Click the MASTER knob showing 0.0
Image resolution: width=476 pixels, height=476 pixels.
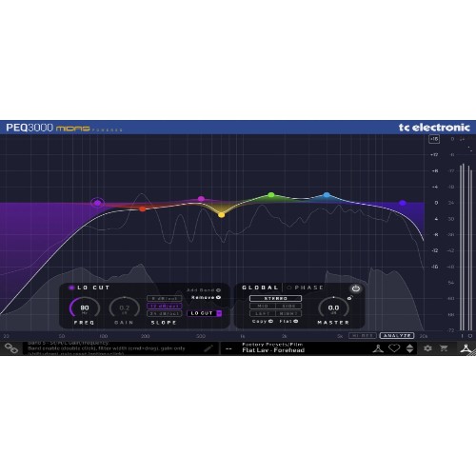tap(333, 307)
